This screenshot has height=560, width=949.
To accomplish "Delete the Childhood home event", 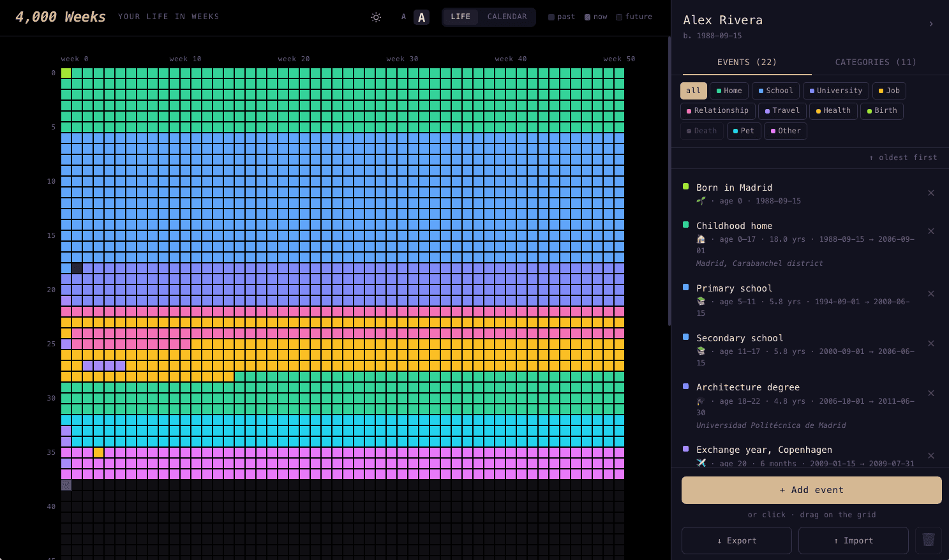I will pos(930,232).
